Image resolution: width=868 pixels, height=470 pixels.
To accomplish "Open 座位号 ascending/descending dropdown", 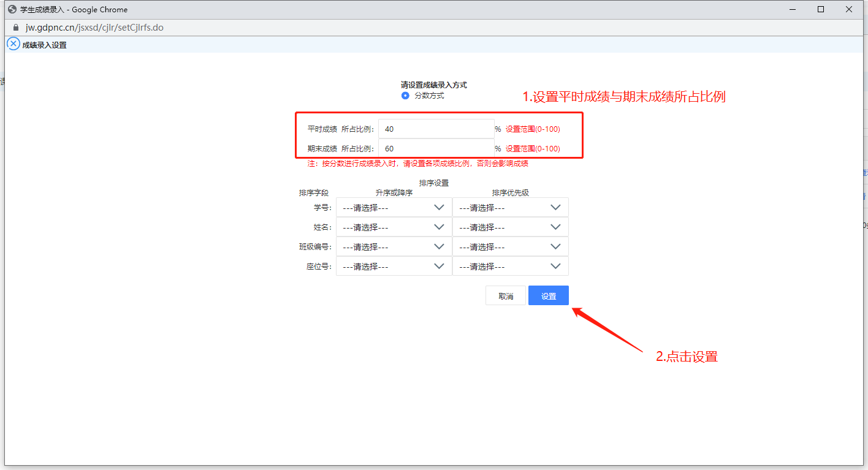I will [x=394, y=267].
